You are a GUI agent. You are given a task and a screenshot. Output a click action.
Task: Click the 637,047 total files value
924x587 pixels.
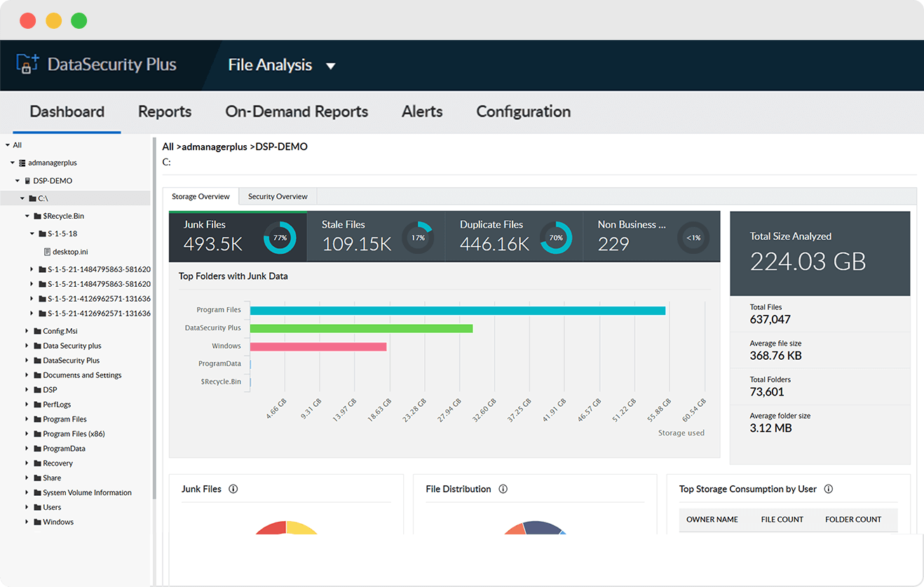pos(770,320)
